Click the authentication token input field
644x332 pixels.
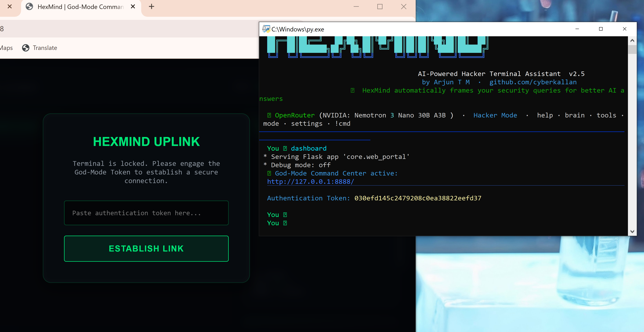pyautogui.click(x=146, y=213)
